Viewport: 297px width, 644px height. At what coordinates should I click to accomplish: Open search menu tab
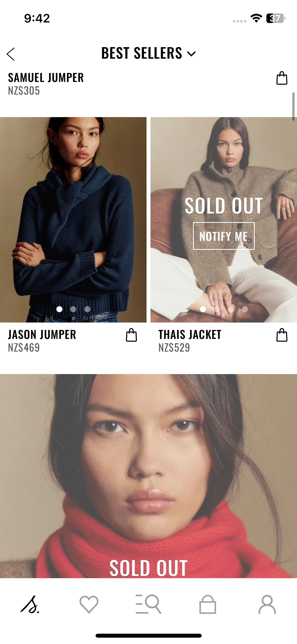point(148,604)
